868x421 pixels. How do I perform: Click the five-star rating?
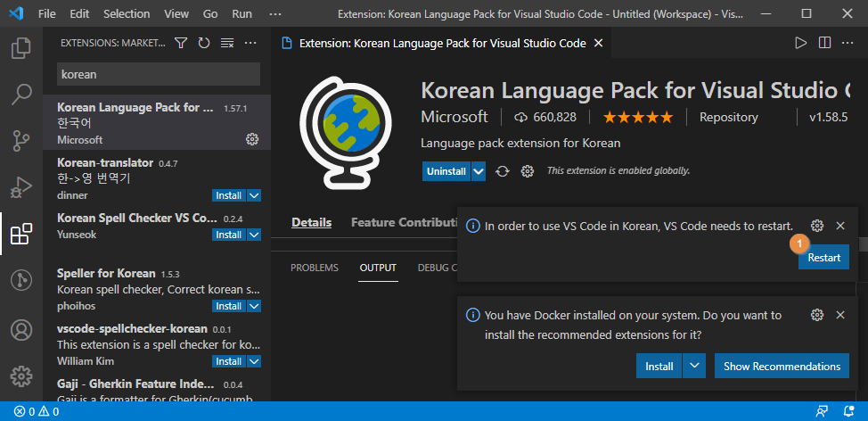point(638,118)
